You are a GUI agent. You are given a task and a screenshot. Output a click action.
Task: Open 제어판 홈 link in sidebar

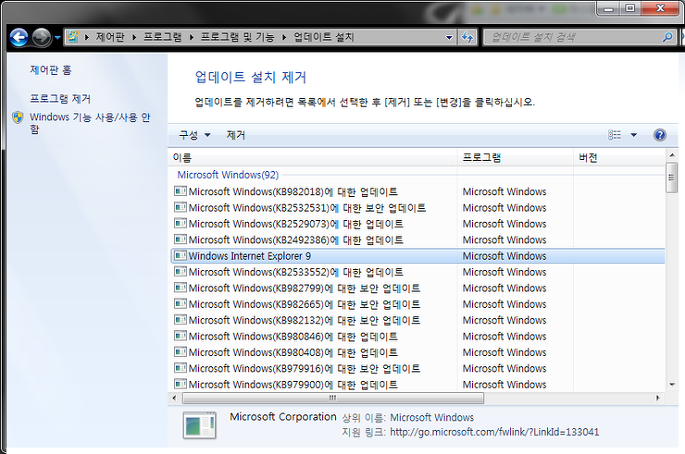click(x=51, y=70)
